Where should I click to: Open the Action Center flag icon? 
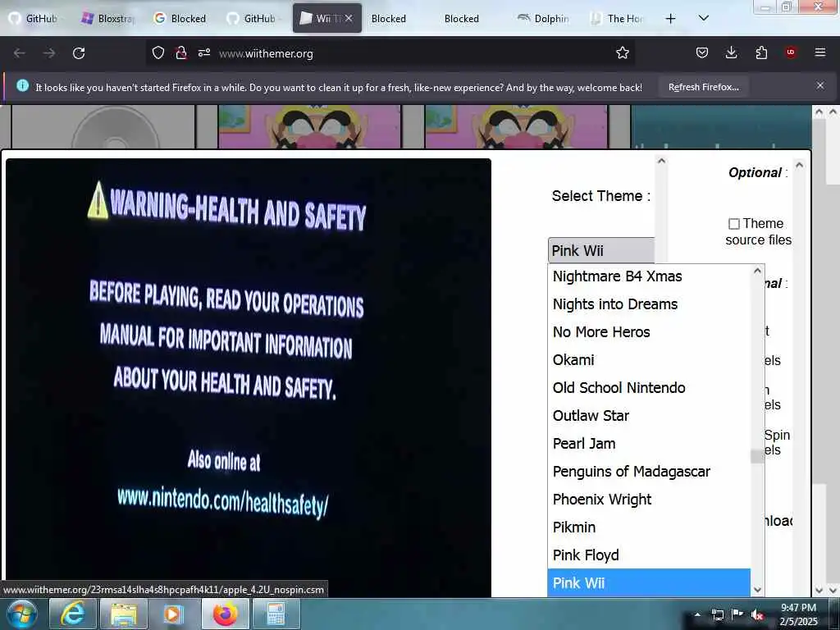737,614
